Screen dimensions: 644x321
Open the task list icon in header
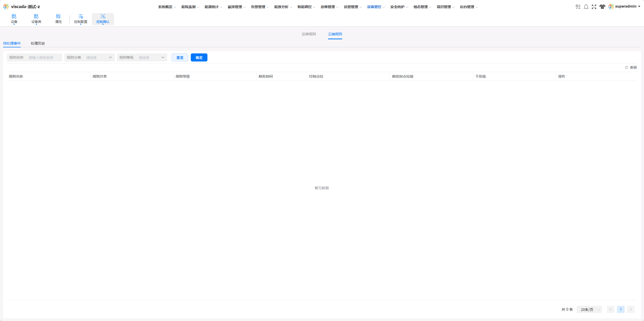click(578, 7)
